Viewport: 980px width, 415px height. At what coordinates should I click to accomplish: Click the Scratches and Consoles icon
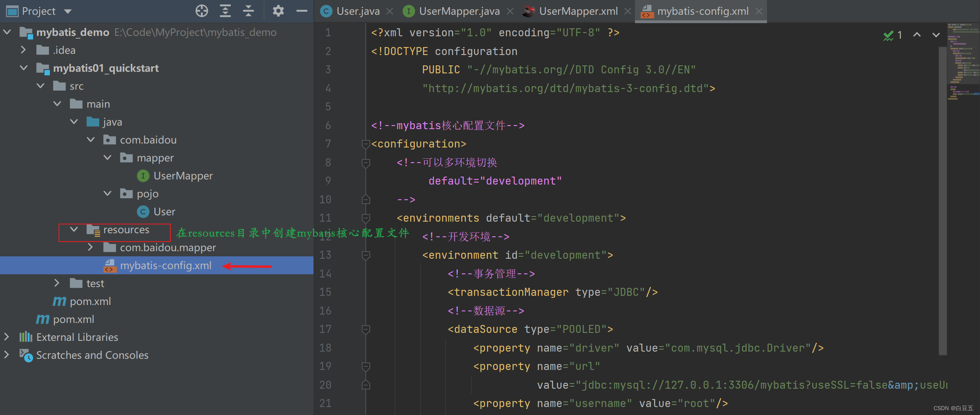click(x=26, y=355)
